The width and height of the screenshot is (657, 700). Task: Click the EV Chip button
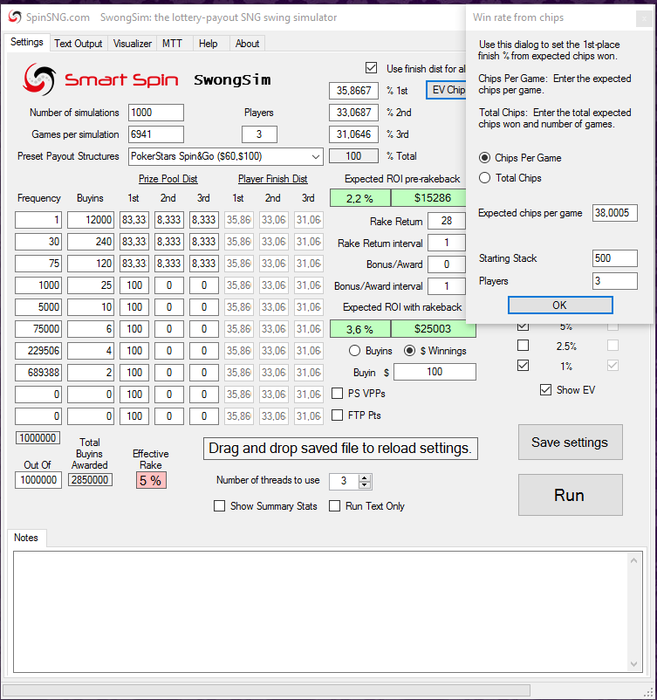click(446, 90)
